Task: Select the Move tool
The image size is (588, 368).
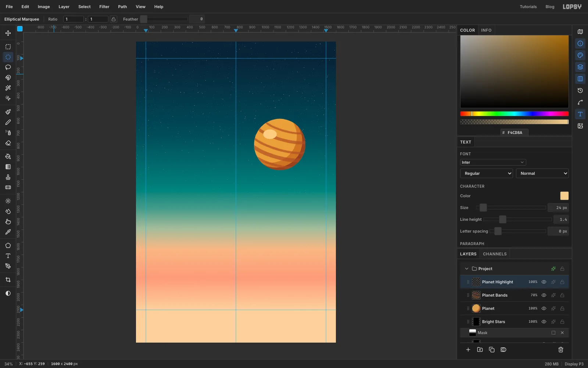Action: pyautogui.click(x=8, y=33)
